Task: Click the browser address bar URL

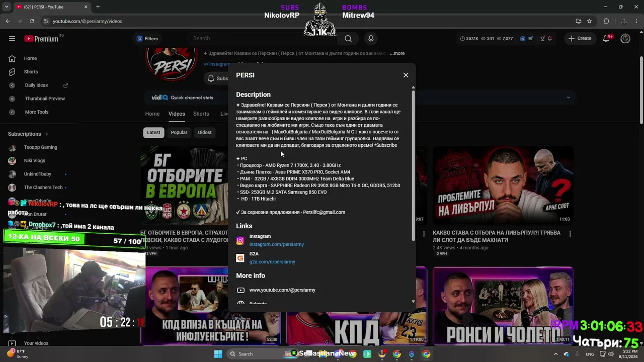Action: (x=87, y=21)
